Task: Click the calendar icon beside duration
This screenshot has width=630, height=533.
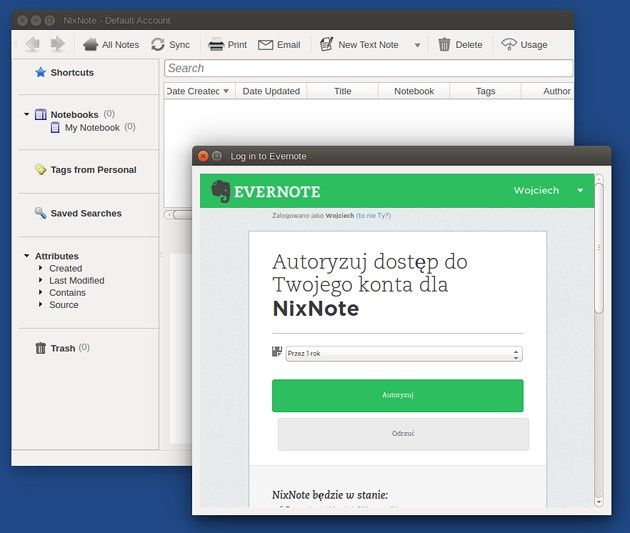Action: (x=277, y=352)
